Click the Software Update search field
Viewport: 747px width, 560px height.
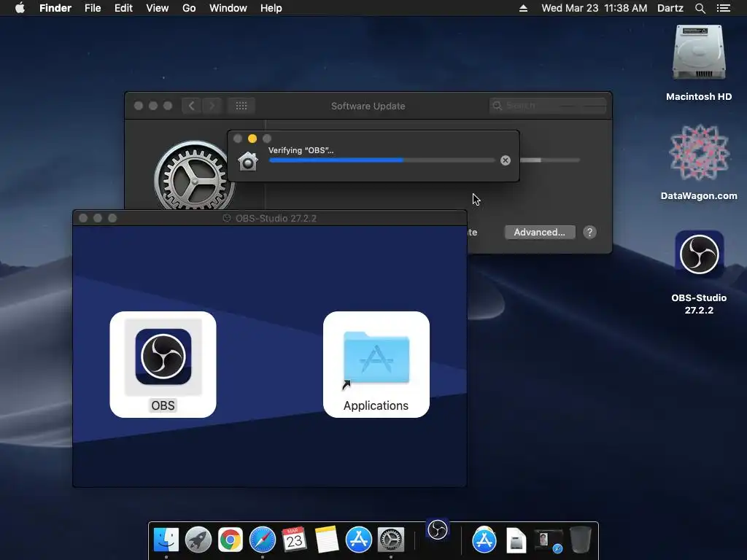coord(548,106)
